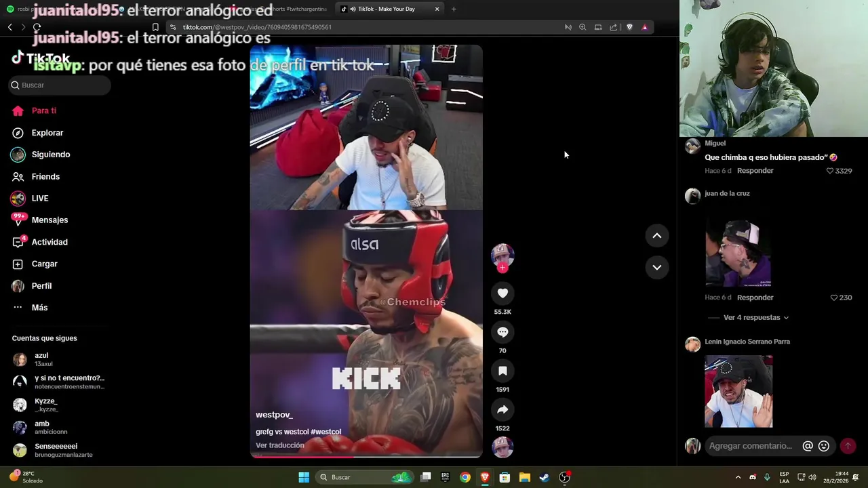
Task: Open Steam from the taskbar
Action: pyautogui.click(x=544, y=477)
